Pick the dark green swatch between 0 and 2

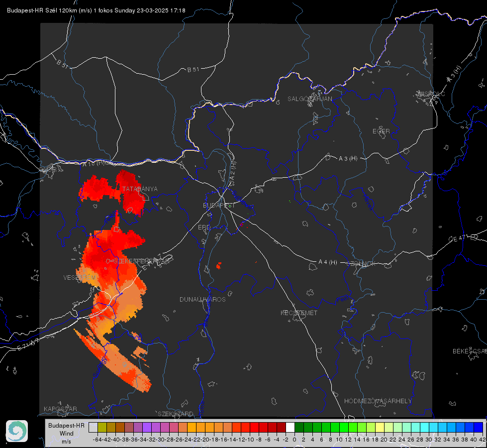coord(299,427)
